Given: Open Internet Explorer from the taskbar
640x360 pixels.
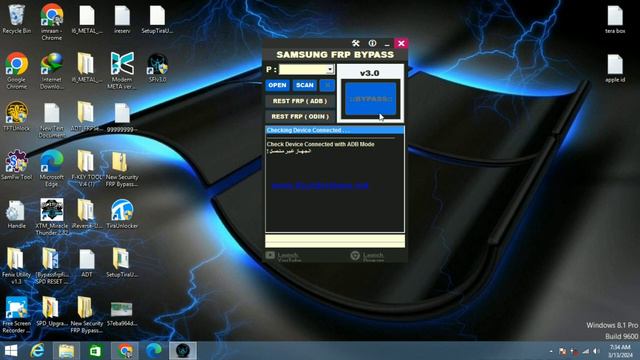Looking at the screenshot, I should (x=37, y=351).
